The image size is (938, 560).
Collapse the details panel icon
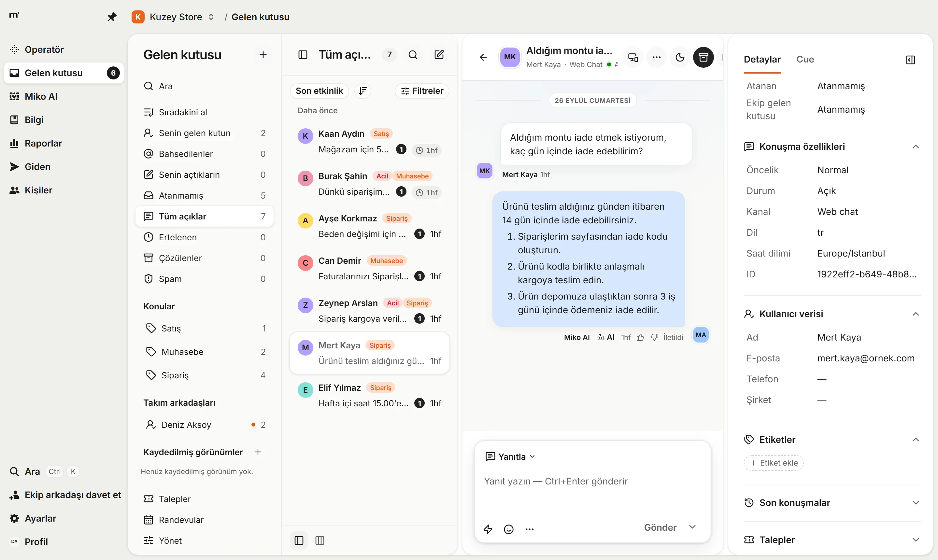[x=910, y=60]
